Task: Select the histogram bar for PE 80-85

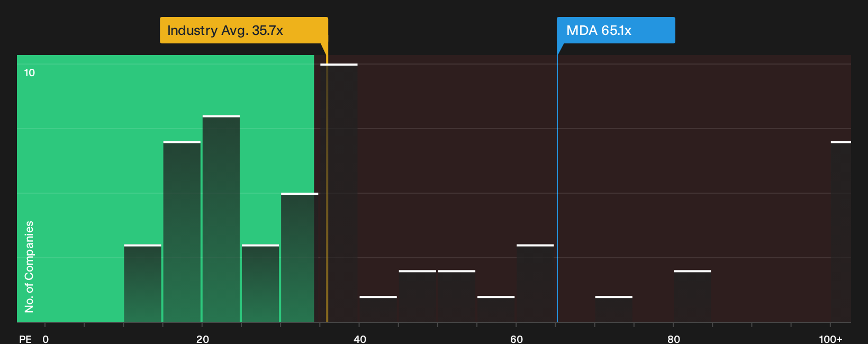Action: [692, 296]
